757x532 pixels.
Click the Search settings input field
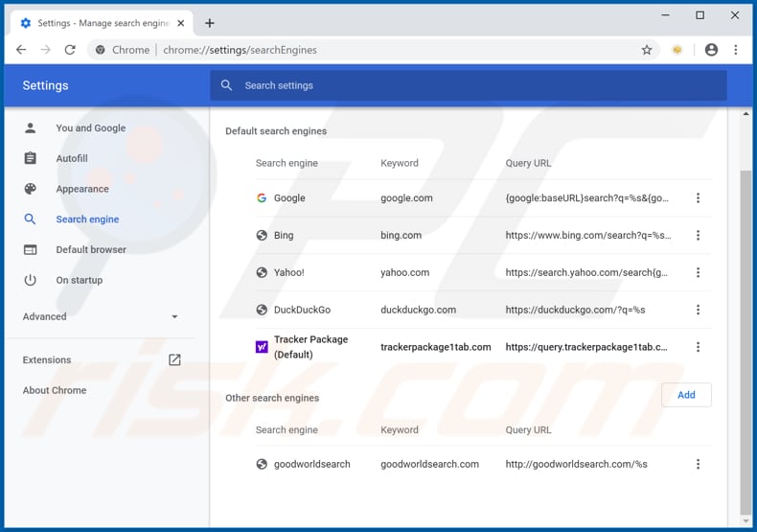(x=470, y=85)
